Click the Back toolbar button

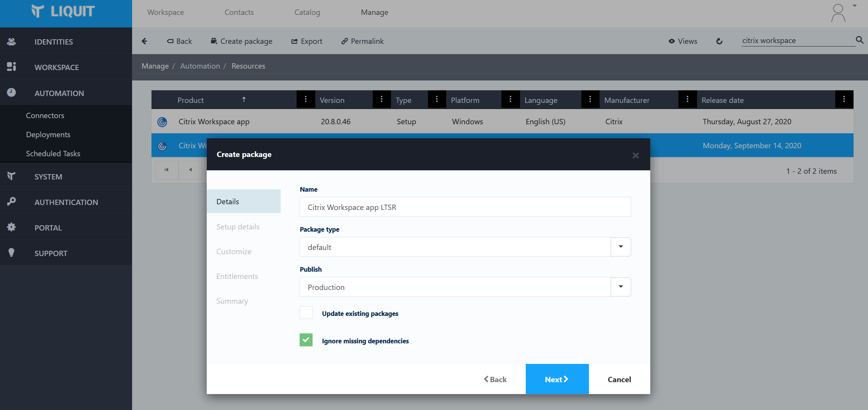point(179,41)
